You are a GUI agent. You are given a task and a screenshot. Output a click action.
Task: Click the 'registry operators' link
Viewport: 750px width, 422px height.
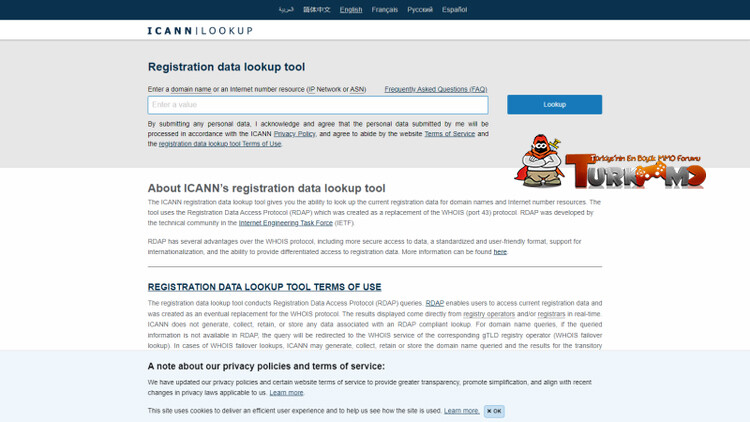(489, 314)
